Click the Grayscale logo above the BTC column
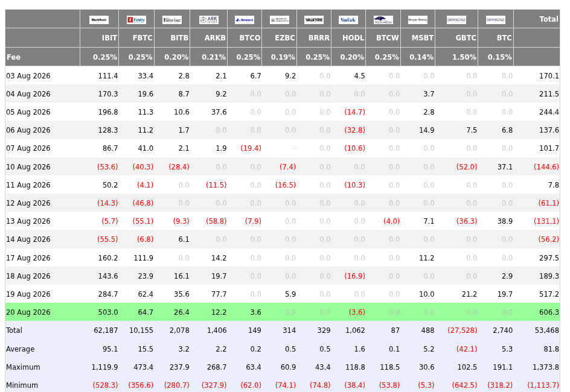The image size is (570, 392). tap(496, 19)
